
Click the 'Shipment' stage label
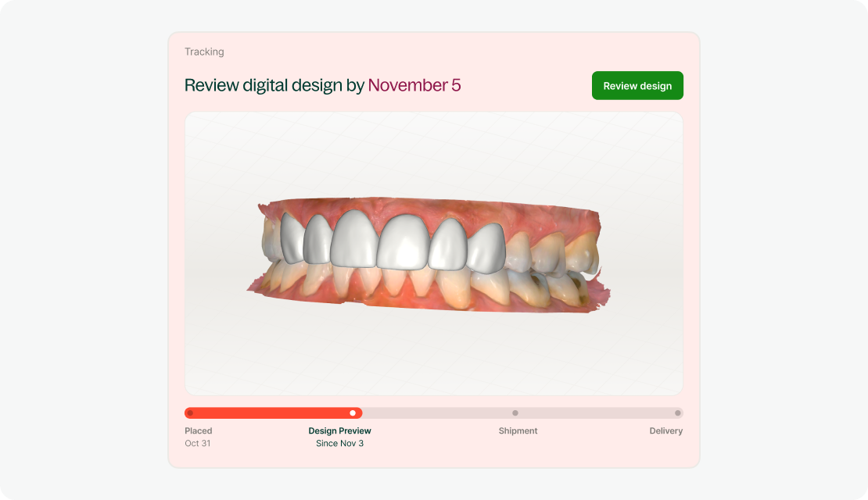pyautogui.click(x=518, y=431)
